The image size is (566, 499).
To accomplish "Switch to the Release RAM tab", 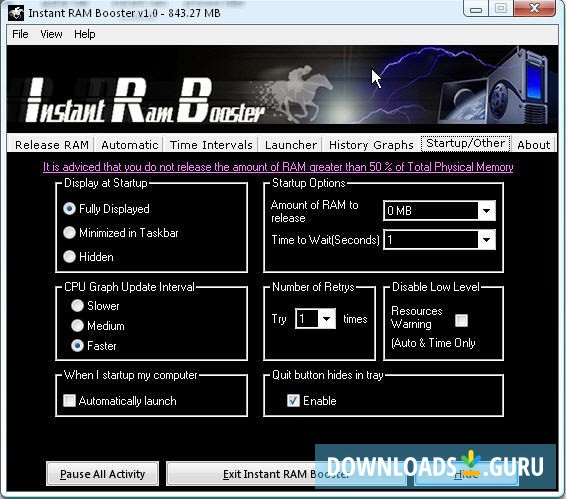I will pyautogui.click(x=51, y=145).
